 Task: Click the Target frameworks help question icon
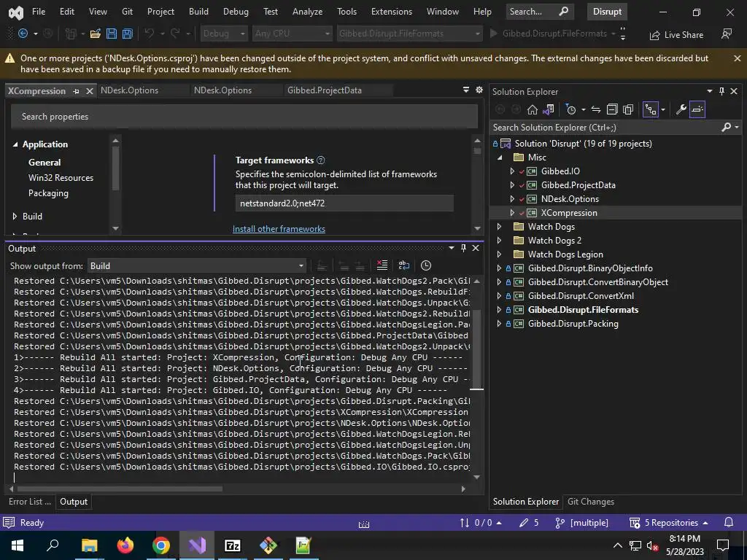321,160
